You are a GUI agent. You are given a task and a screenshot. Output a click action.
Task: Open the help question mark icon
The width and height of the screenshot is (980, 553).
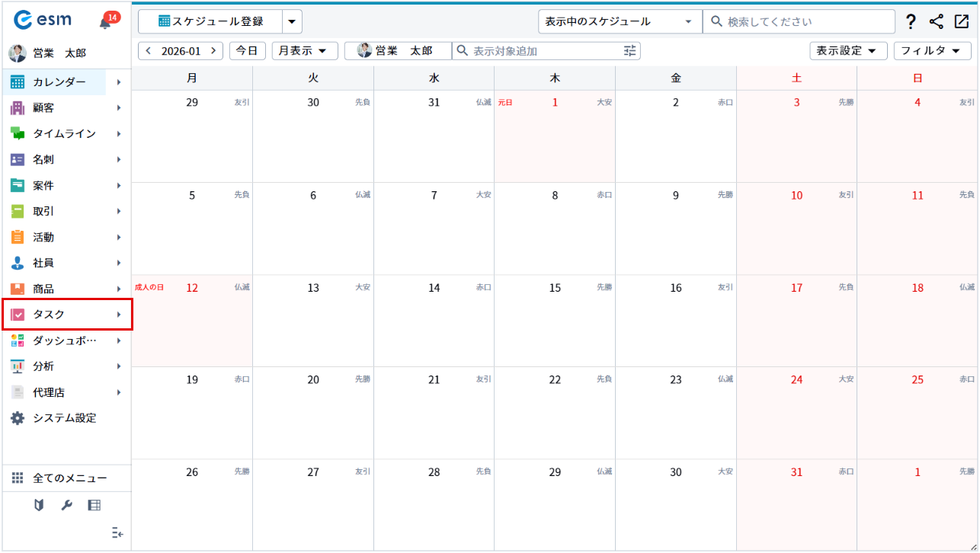pyautogui.click(x=911, y=22)
